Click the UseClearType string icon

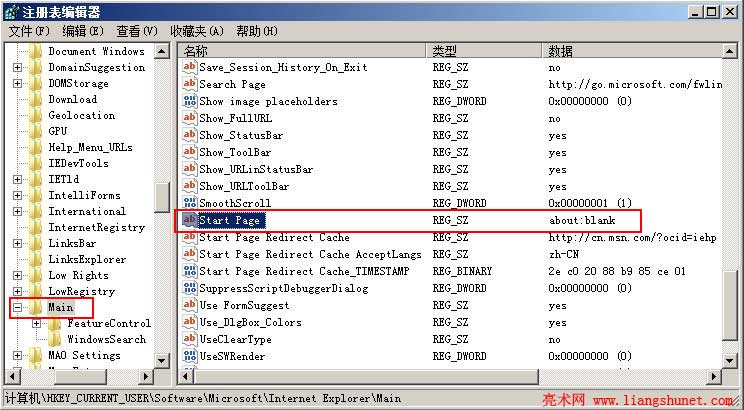tap(190, 339)
